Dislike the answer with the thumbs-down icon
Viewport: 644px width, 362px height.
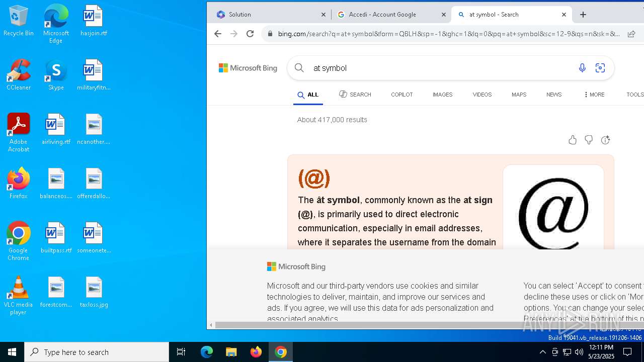click(589, 140)
